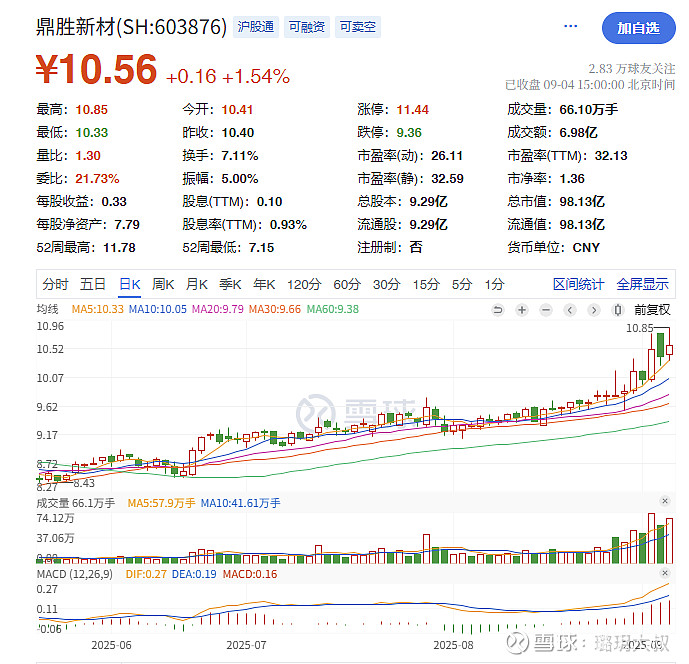Click the stock title 鼎胜新材(SH:603876)

[131, 27]
